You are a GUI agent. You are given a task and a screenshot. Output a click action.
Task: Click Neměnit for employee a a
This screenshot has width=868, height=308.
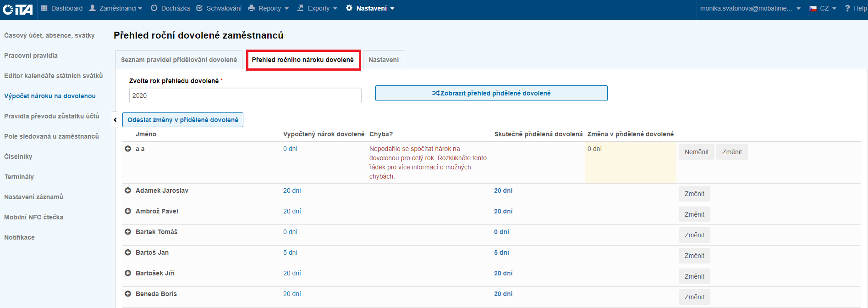coord(696,152)
